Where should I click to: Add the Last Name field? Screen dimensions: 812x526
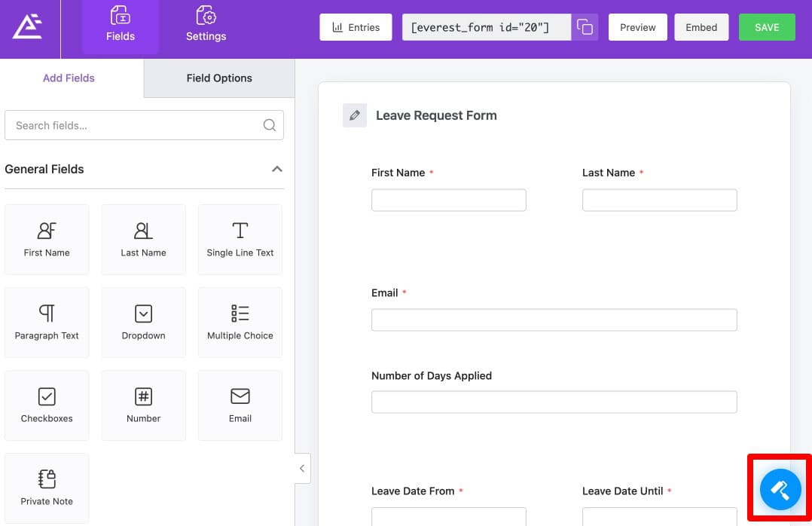(143, 240)
